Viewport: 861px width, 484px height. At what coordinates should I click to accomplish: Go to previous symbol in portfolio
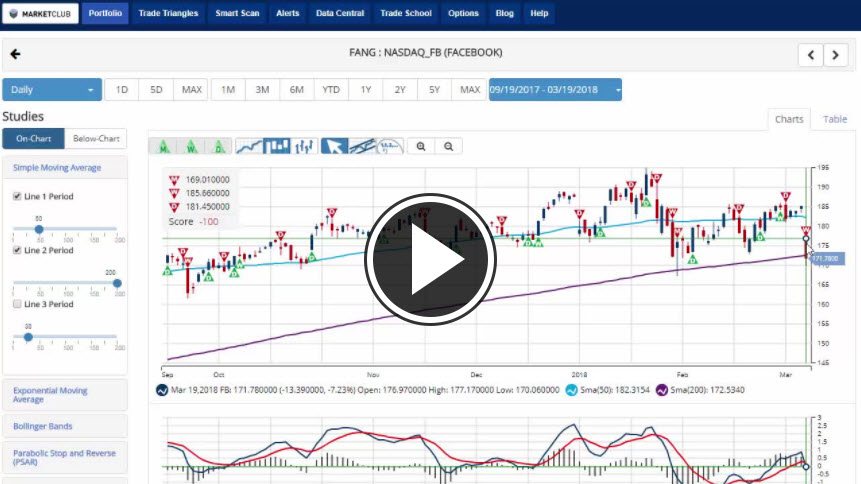[810, 54]
